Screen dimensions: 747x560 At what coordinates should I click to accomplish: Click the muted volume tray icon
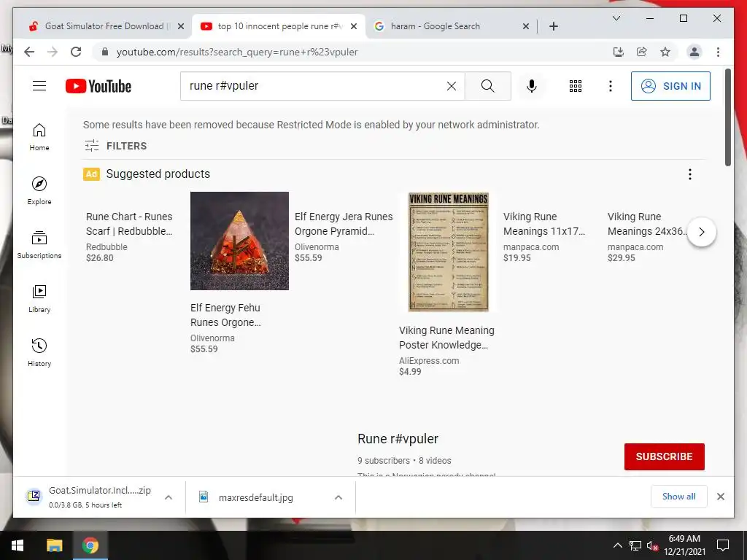(652, 545)
